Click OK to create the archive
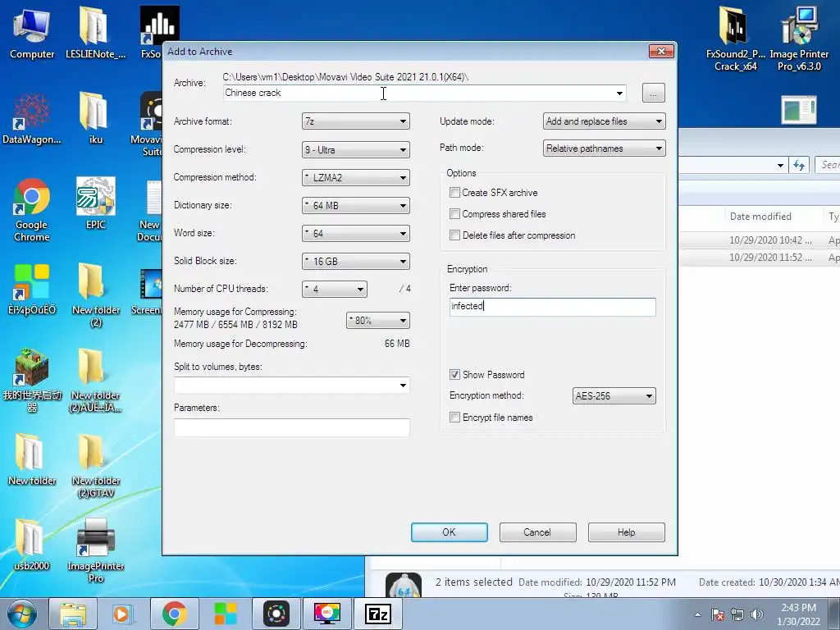 tap(449, 532)
